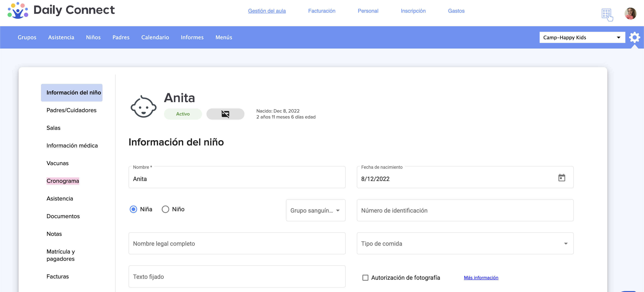The height and width of the screenshot is (292, 644).
Task: Open settings via the gear icon
Action: [x=634, y=37]
